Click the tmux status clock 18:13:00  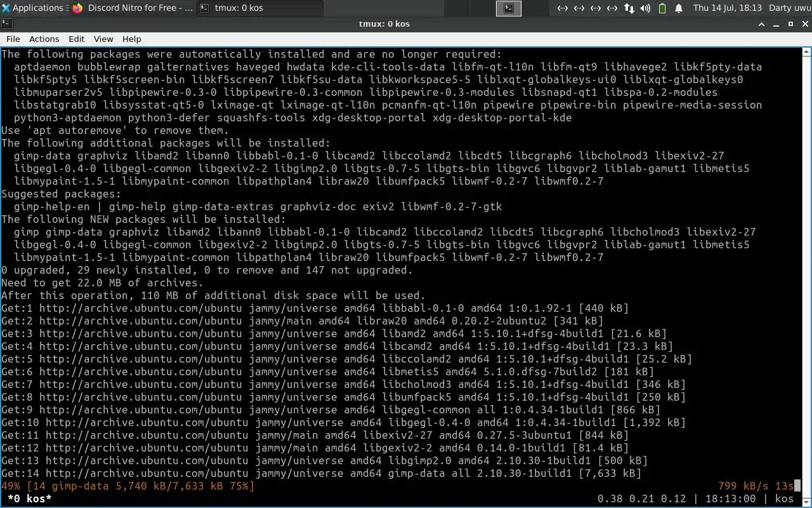click(730, 499)
